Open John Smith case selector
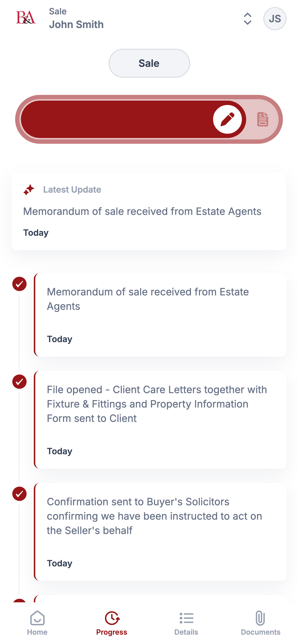Viewport: 298px width, 644px height. click(76, 19)
